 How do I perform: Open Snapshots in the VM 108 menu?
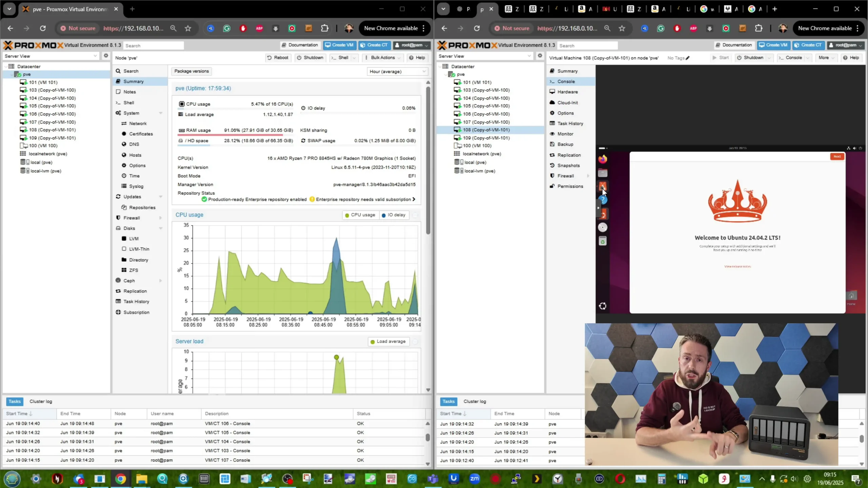click(571, 166)
